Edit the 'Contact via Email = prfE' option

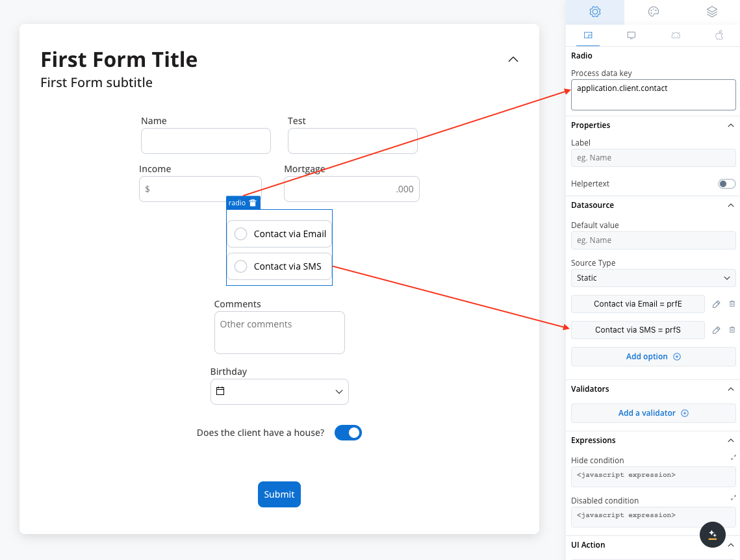(x=717, y=304)
